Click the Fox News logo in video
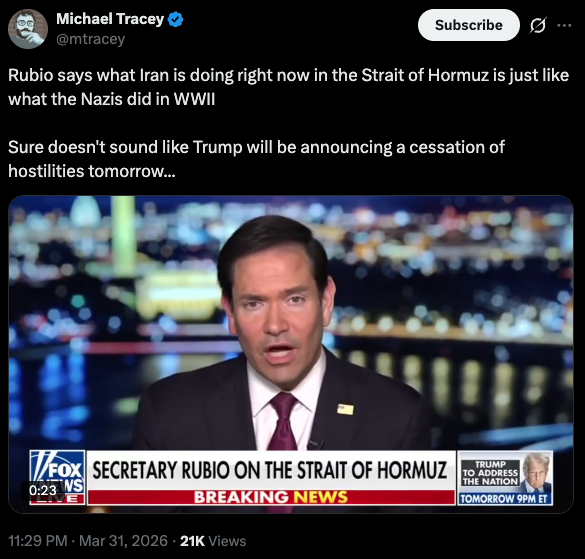 click(57, 472)
